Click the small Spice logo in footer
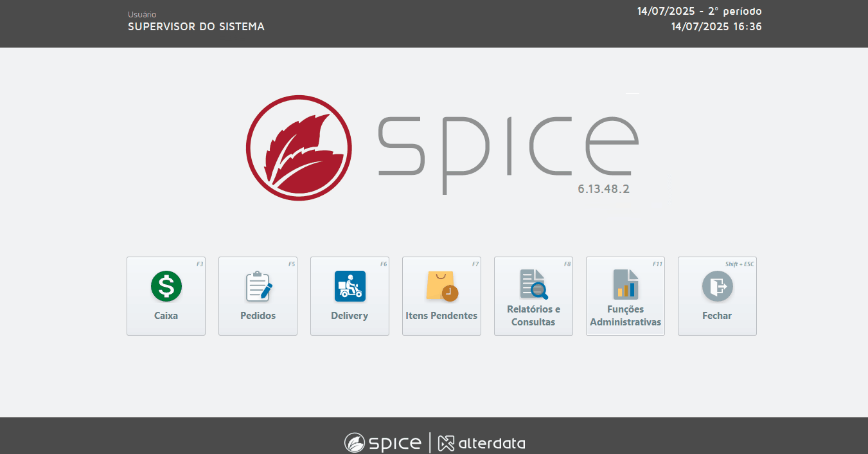Screen dimensions: 868x454 coord(383,443)
